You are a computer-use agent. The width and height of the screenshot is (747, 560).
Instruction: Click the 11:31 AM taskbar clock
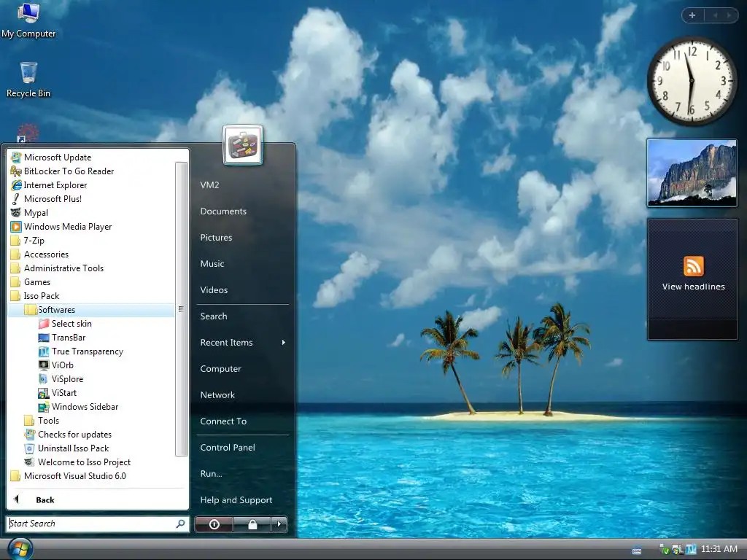click(719, 549)
